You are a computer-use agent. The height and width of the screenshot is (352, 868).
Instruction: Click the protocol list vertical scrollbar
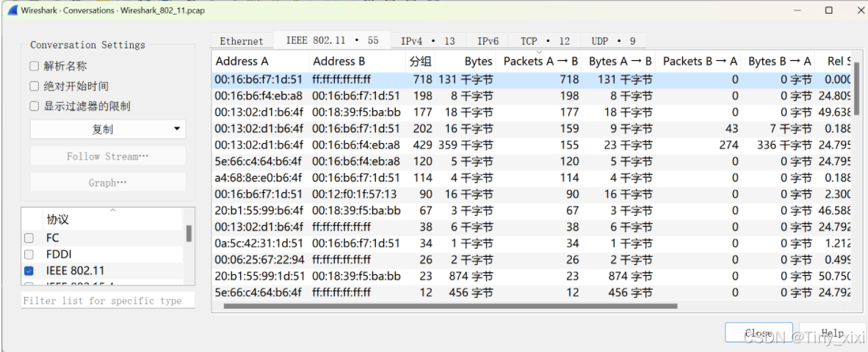coord(189,234)
